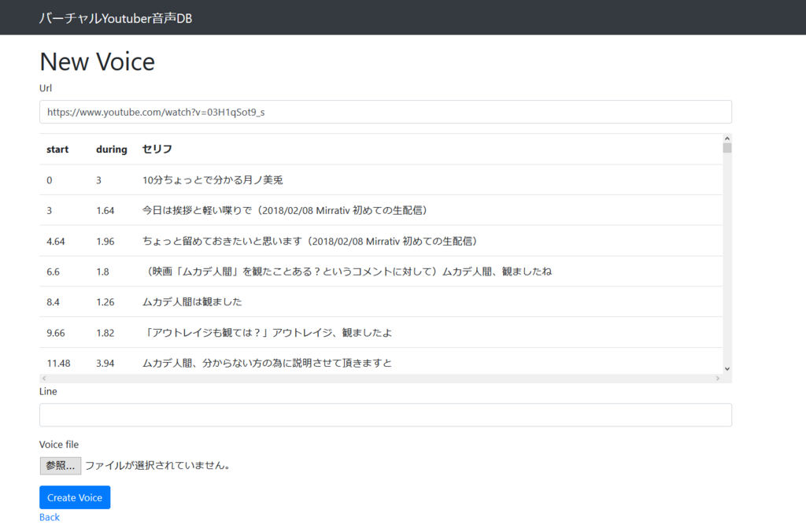Focus the Line text field

pos(386,415)
